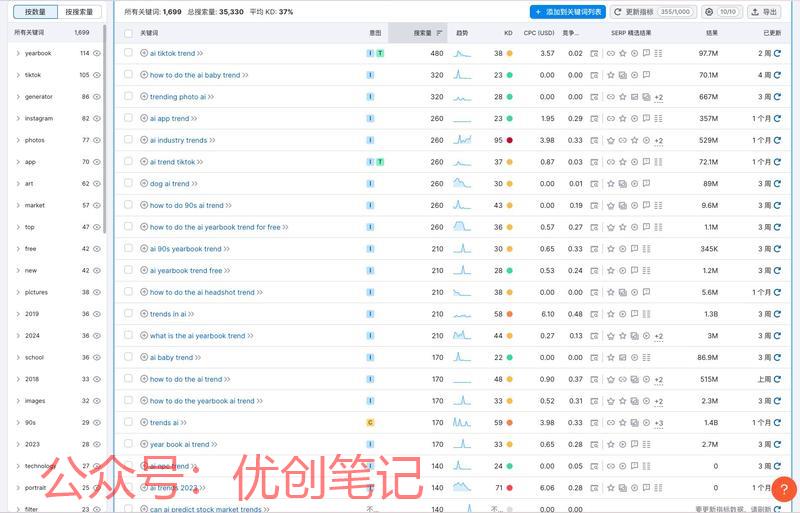Switch to the 按数量 tab

click(35, 12)
